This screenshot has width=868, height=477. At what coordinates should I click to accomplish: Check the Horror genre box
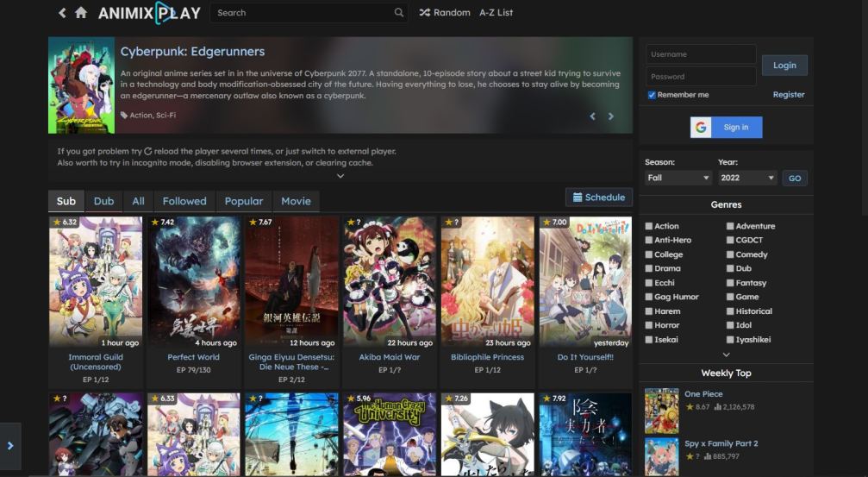649,325
